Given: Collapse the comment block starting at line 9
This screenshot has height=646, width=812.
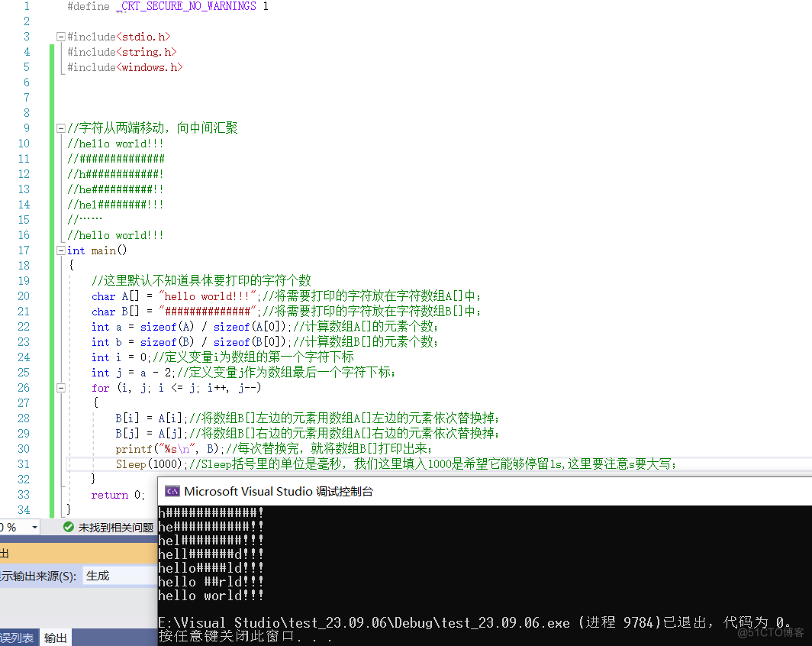Looking at the screenshot, I should pyautogui.click(x=60, y=128).
